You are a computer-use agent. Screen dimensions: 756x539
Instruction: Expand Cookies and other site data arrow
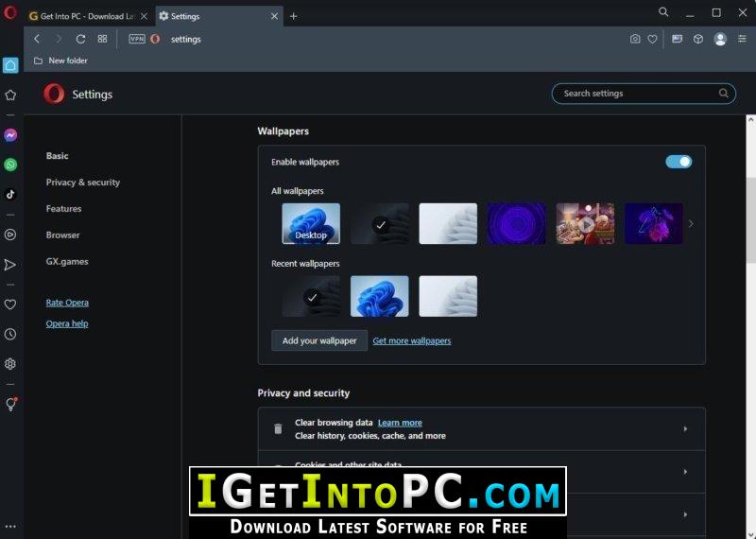[x=685, y=472]
